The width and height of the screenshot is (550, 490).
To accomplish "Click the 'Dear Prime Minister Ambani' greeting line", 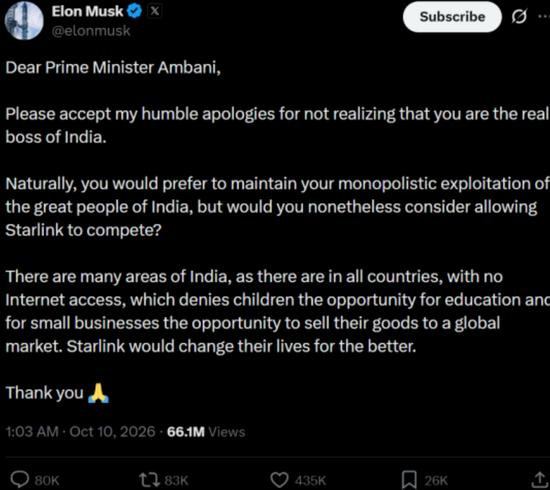I will point(113,67).
